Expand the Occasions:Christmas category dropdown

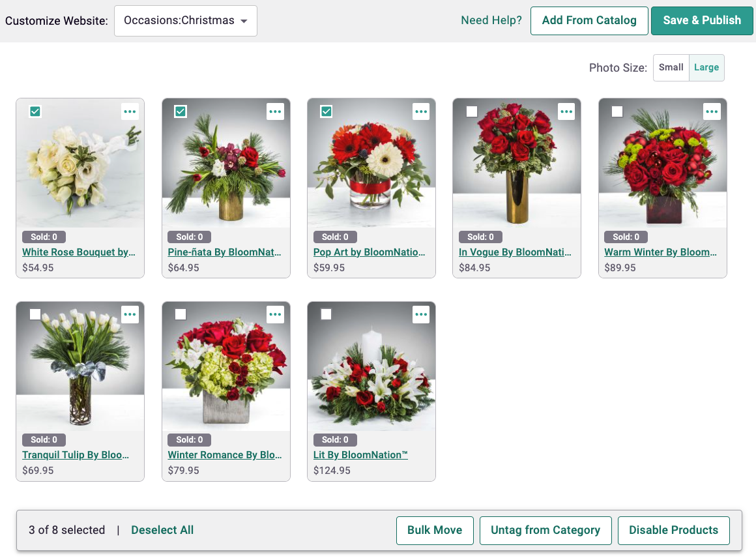[x=186, y=21]
